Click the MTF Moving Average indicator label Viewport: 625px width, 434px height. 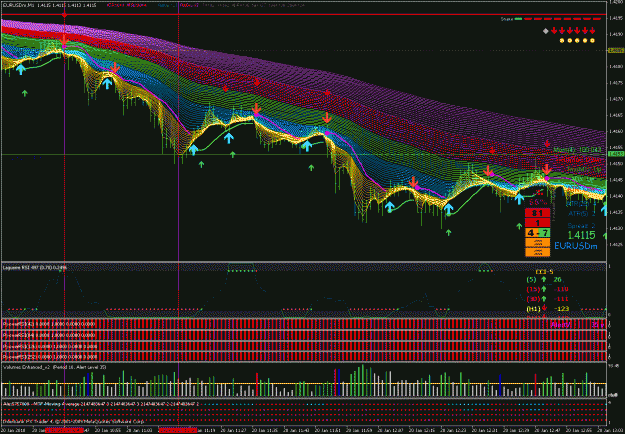click(x=100, y=404)
